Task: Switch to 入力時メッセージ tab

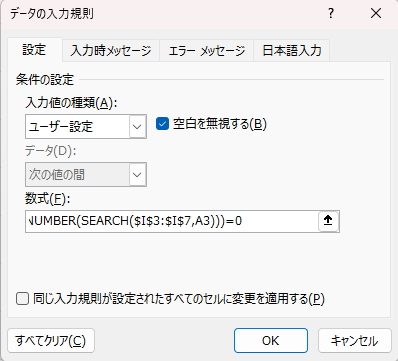Action: point(111,51)
